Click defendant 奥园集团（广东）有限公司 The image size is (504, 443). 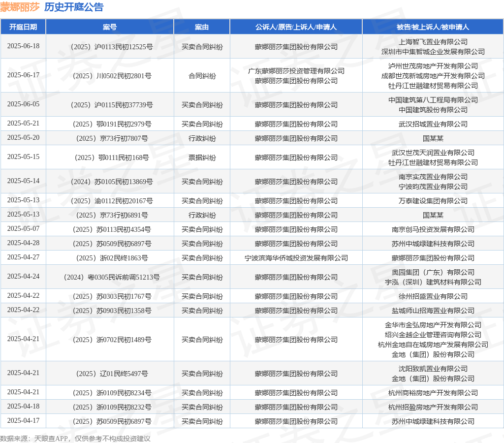coord(433,272)
